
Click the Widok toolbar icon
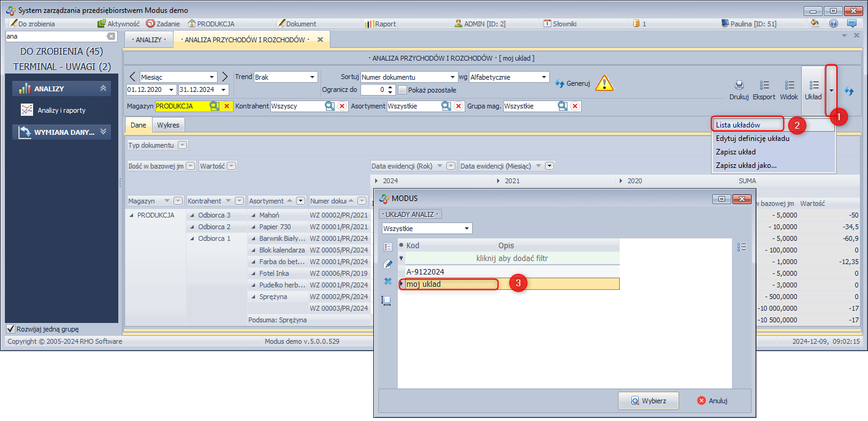coord(789,86)
